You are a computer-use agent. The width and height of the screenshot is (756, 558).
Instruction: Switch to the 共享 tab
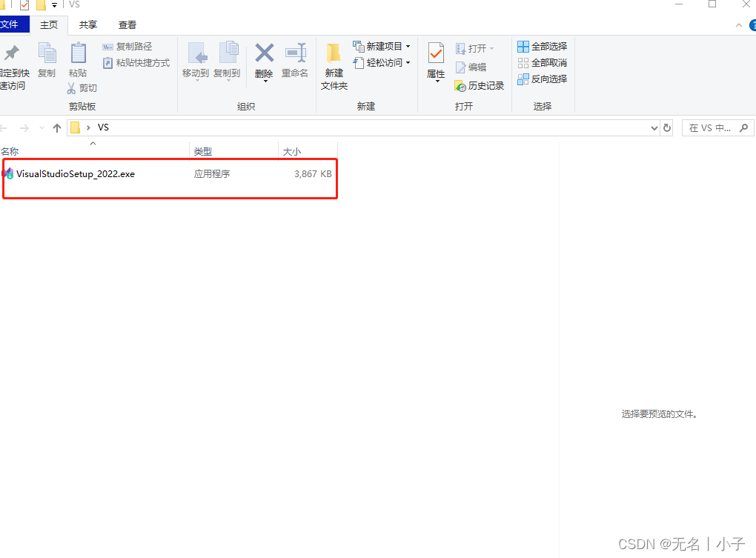pos(88,25)
